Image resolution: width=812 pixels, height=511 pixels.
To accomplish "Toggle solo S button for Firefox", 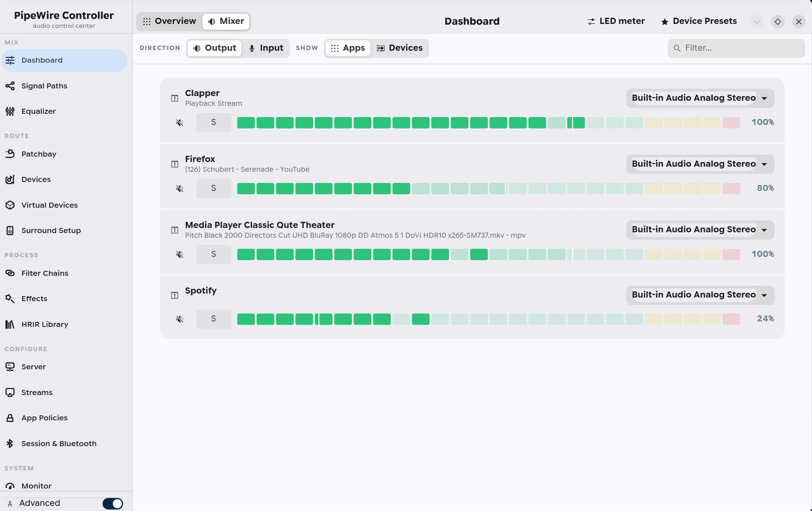I will (x=214, y=188).
